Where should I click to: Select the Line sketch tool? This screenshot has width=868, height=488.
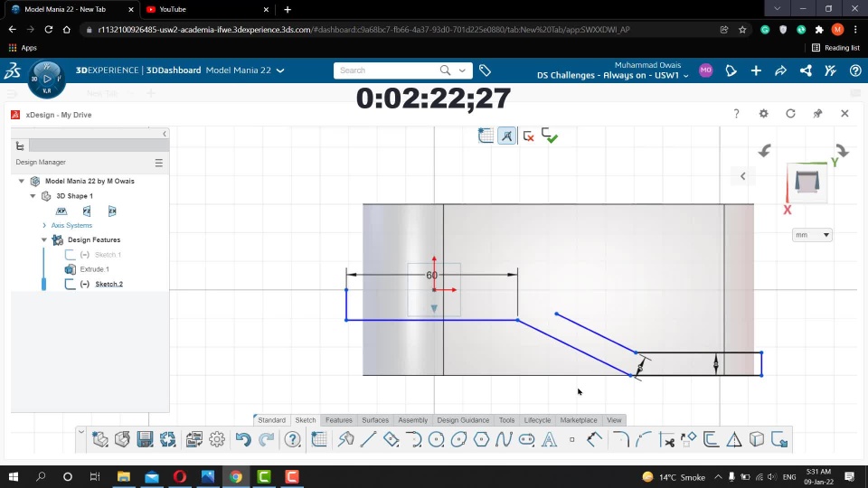click(x=368, y=439)
